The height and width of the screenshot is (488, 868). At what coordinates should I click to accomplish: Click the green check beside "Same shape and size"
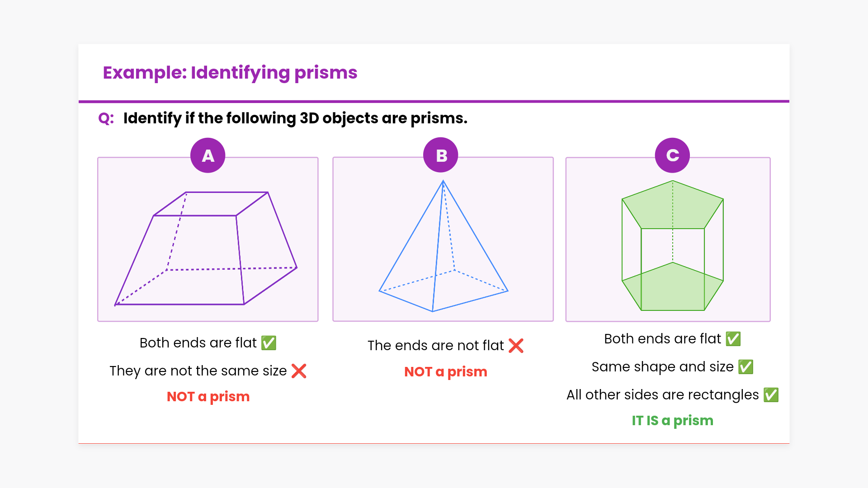tap(745, 367)
